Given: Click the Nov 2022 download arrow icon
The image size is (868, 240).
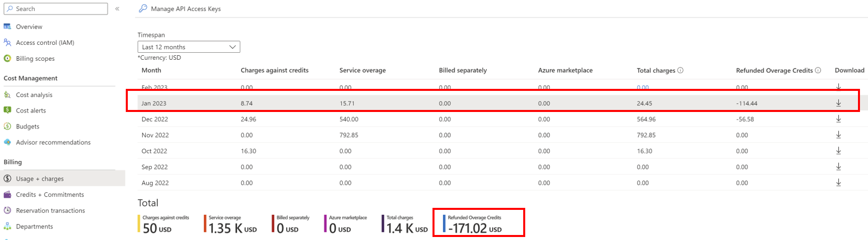Looking at the screenshot, I should pyautogui.click(x=838, y=135).
